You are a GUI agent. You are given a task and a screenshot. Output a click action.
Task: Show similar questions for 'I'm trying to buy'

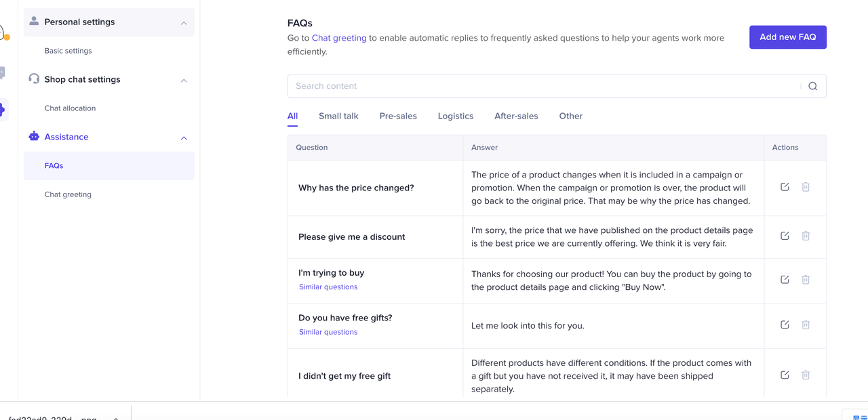(x=328, y=287)
